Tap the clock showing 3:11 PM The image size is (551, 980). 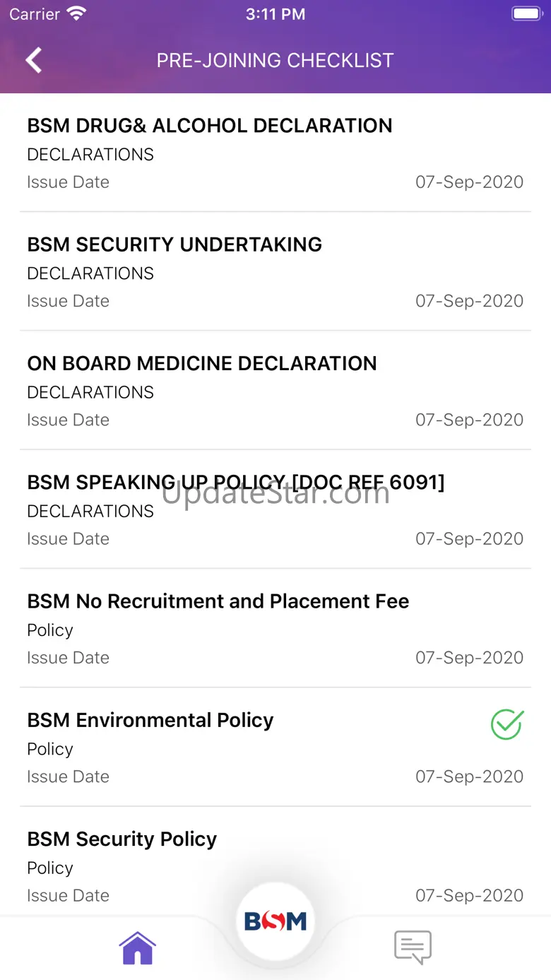click(275, 14)
